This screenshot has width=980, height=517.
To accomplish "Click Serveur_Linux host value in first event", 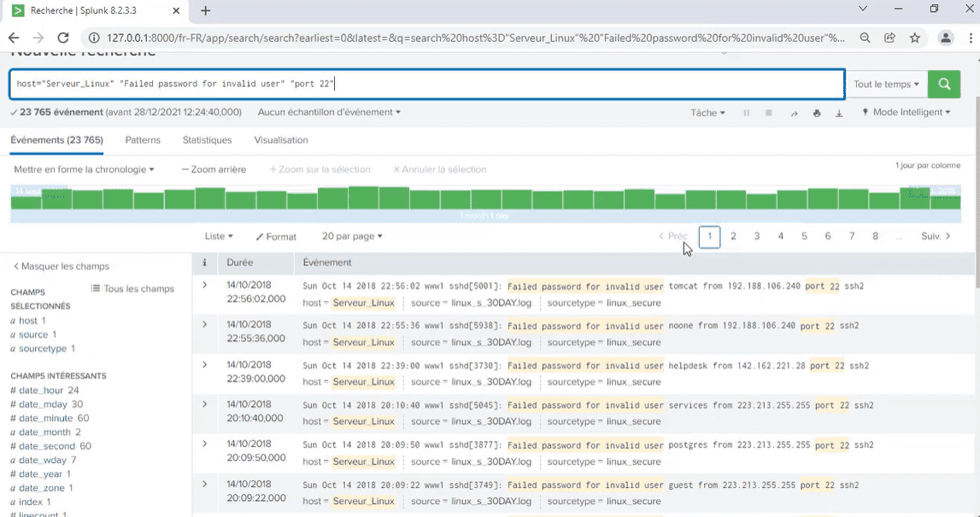I will [364, 303].
